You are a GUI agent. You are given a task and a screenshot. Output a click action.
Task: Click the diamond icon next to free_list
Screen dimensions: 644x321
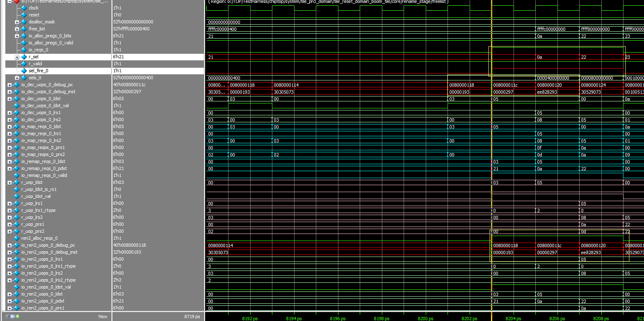[x=24, y=29]
